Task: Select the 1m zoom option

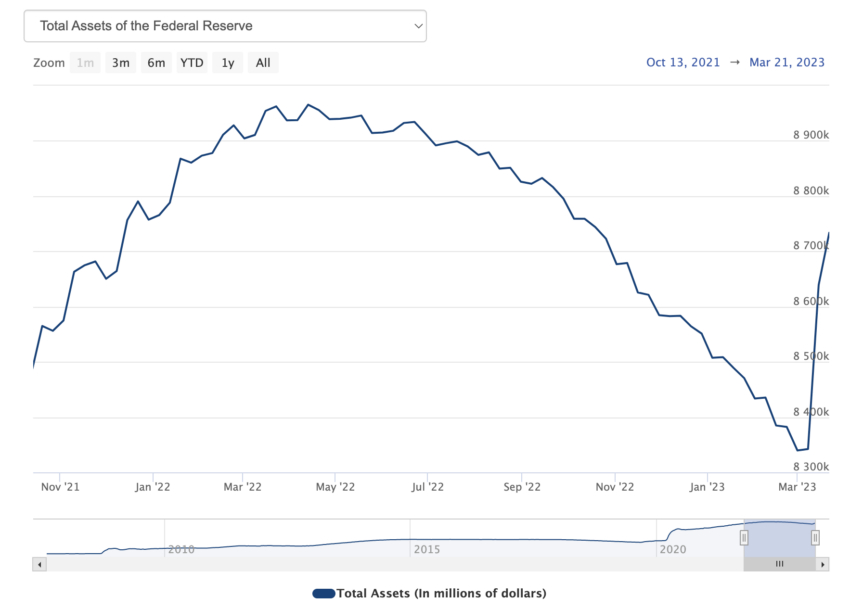Action: [85, 63]
